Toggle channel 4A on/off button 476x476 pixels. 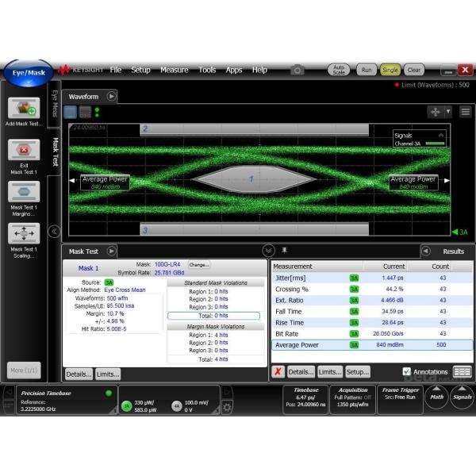coord(176,405)
